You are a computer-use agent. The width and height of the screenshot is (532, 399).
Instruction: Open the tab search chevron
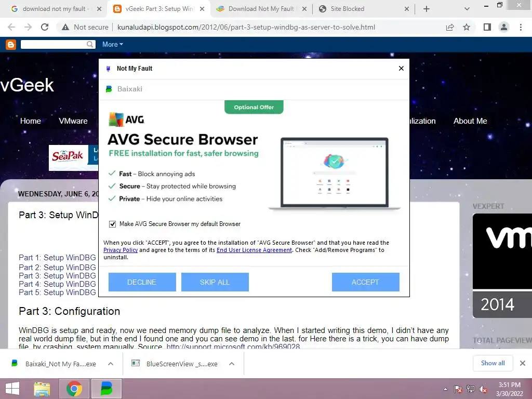(467, 9)
